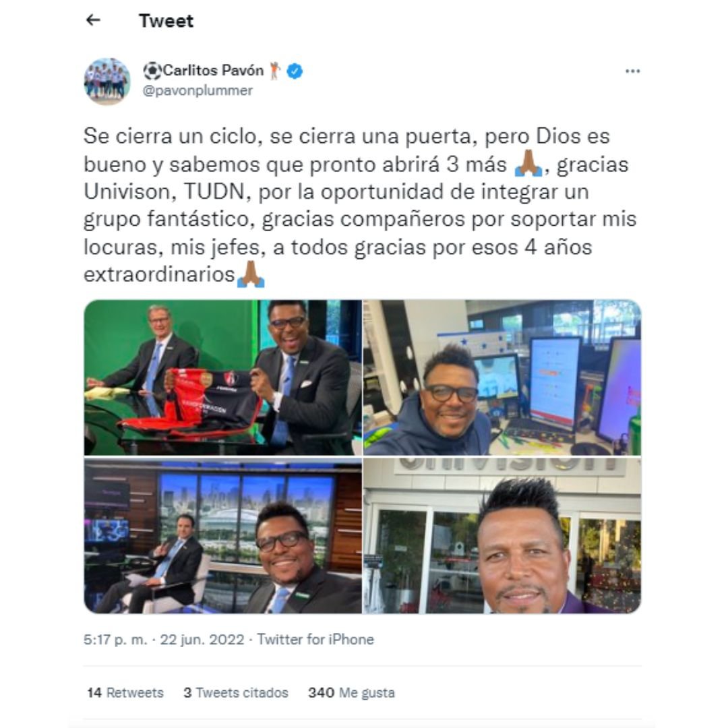Viewport: 728px width, 728px height.
Task: Open the studio jersey photo thumbnail
Action: [x=223, y=377]
